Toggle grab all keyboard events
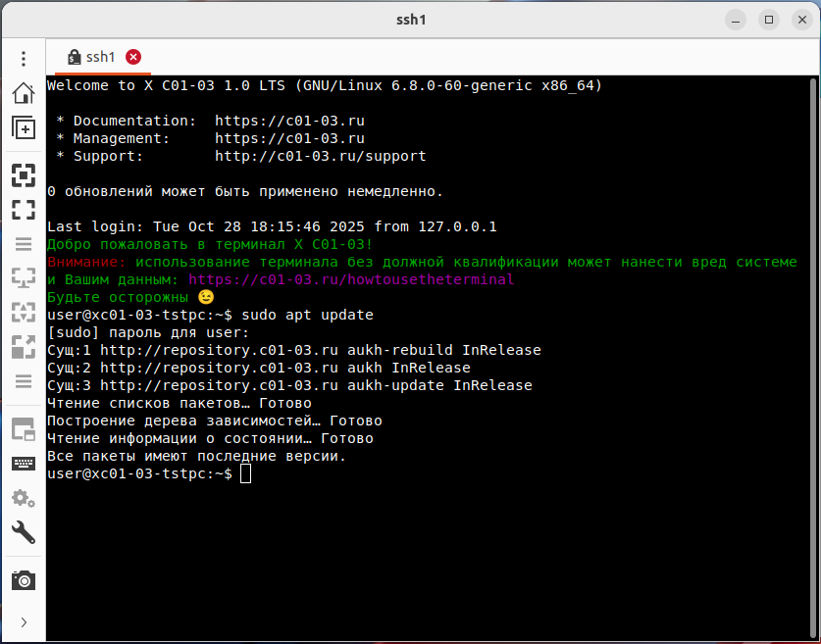The height and width of the screenshot is (644, 821). coord(23,464)
